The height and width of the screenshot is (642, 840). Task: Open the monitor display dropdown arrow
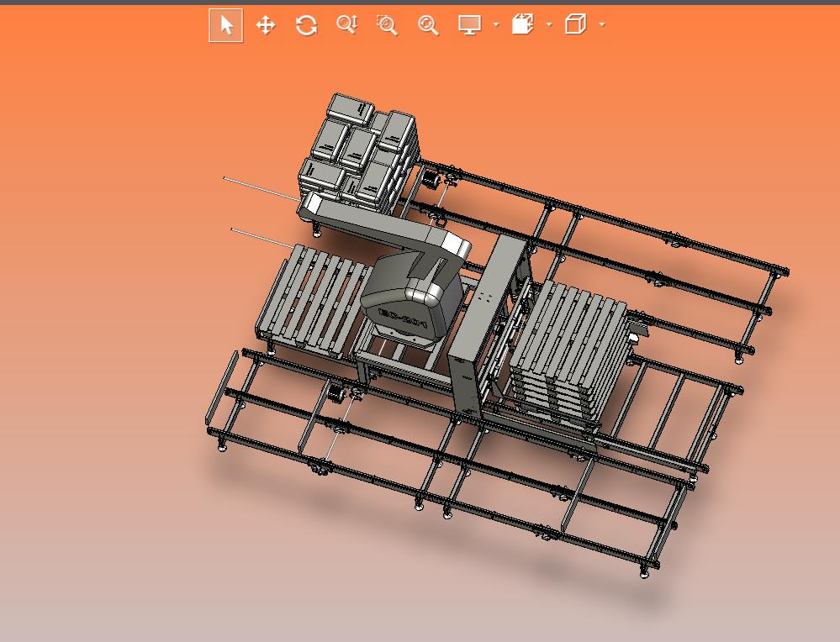tap(496, 24)
